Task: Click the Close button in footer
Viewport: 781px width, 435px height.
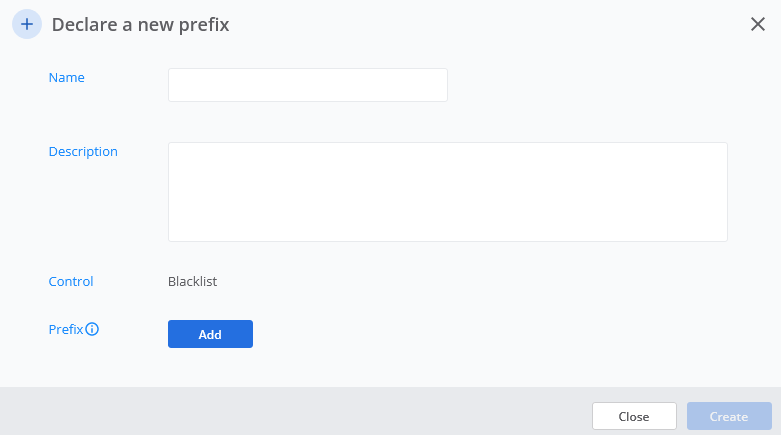Action: [634, 416]
